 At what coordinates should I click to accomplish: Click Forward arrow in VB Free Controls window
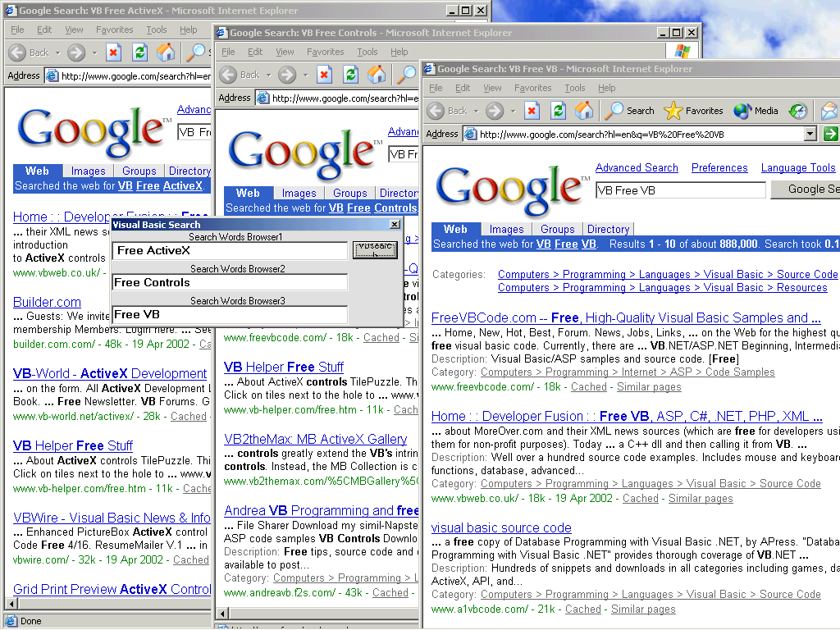pyautogui.click(x=287, y=75)
